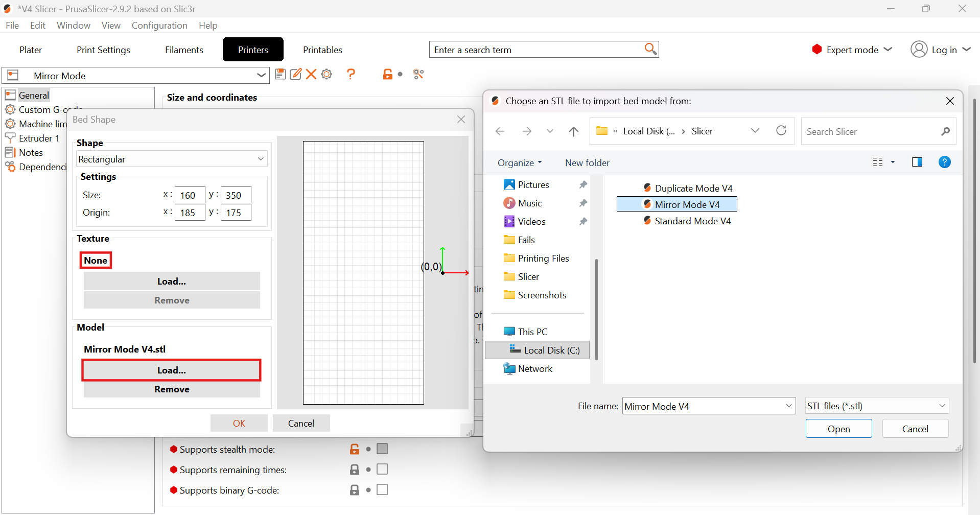Open the Organize dropdown menu
980x515 pixels.
coord(520,162)
